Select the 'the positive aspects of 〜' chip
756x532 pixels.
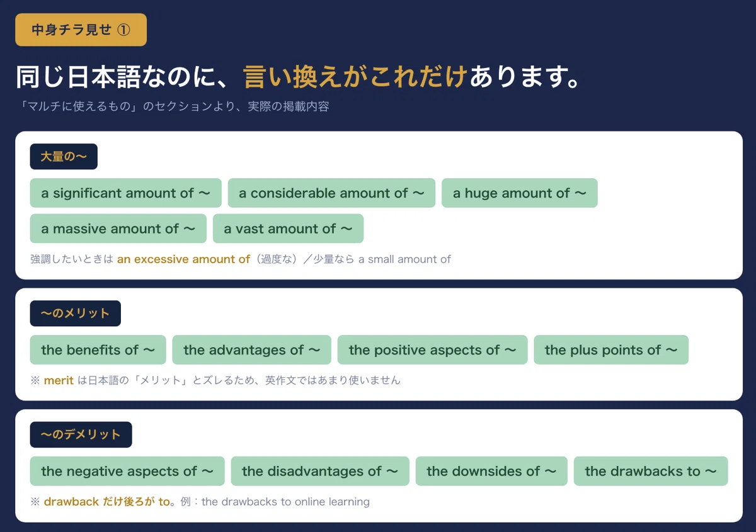tap(433, 350)
